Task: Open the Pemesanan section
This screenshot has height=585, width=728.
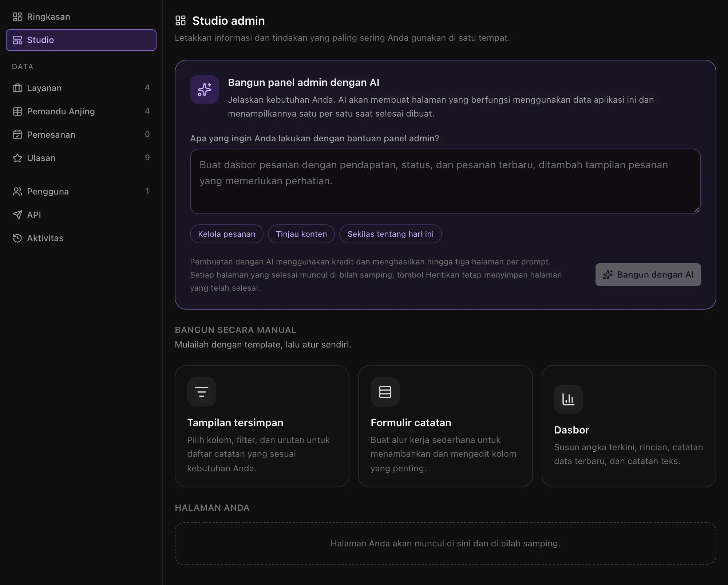Action: 81,135
